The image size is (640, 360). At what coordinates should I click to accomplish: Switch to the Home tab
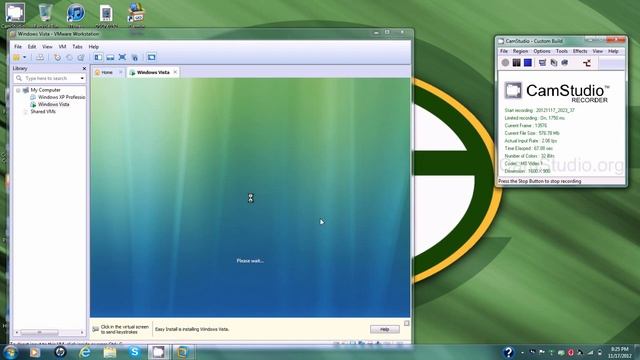107,72
